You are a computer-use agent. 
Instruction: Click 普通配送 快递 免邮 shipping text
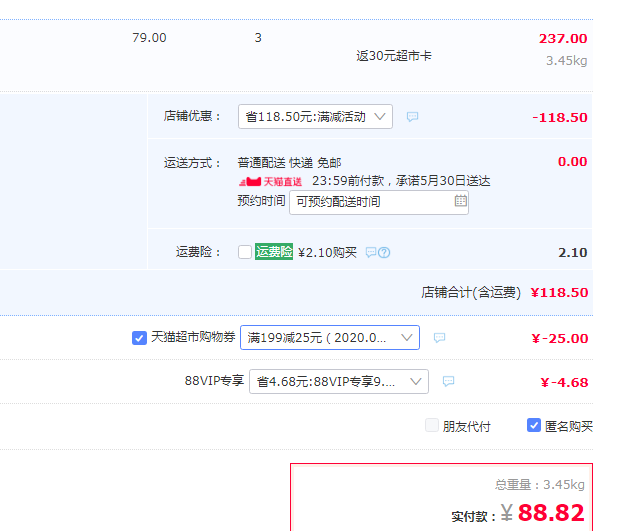pos(290,163)
